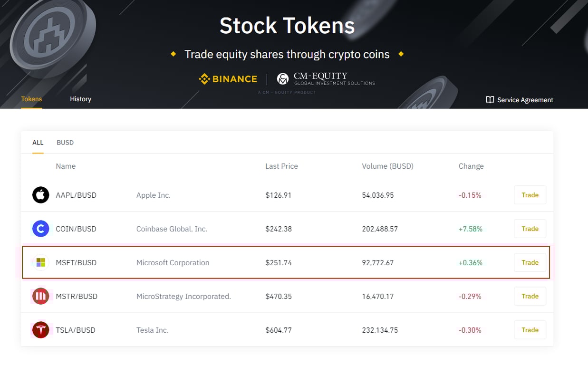Image resolution: width=588 pixels, height=365 pixels.
Task: Click the Service Agreement book icon
Action: click(x=490, y=100)
